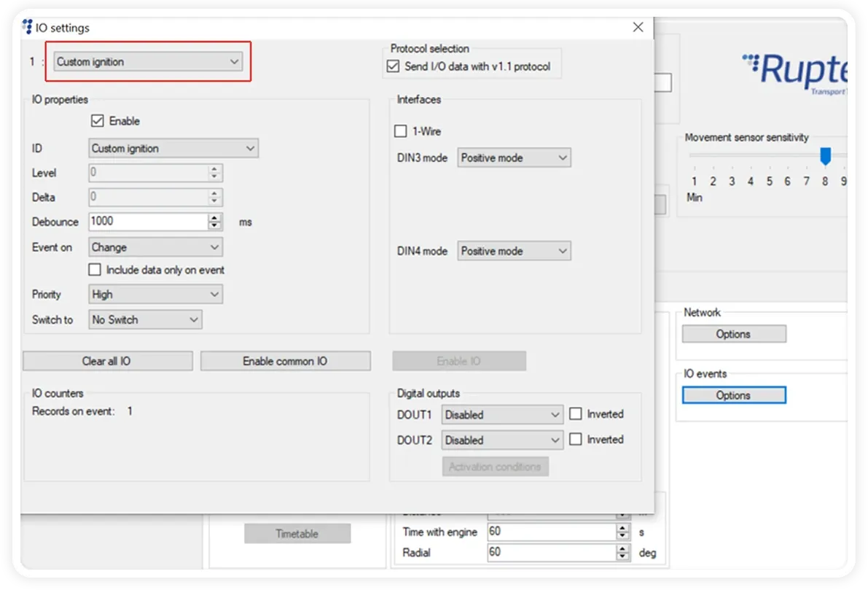
Task: Open the DOUT1 dropdown set to Disabled
Action: [x=502, y=414]
